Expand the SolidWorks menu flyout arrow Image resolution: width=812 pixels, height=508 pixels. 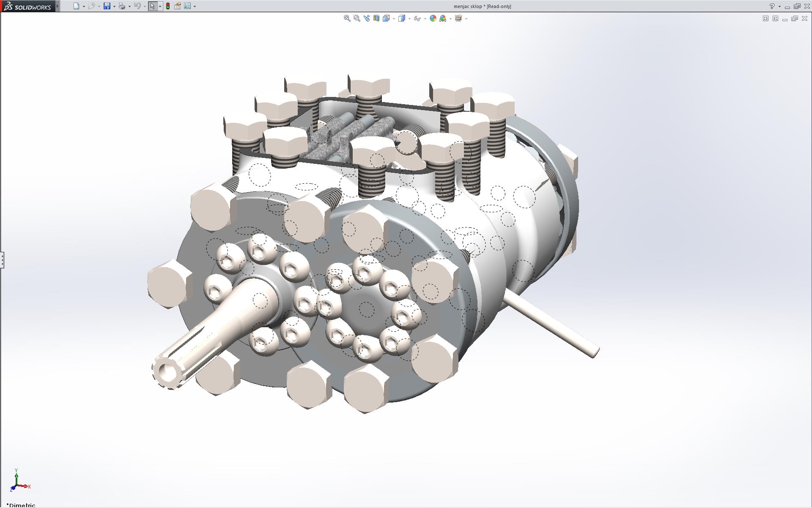(58, 6)
